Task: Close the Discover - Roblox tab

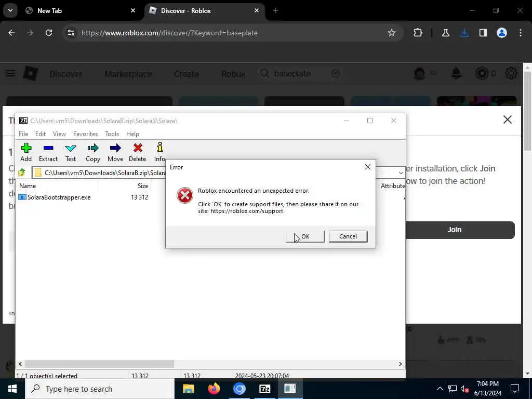Action: click(257, 10)
